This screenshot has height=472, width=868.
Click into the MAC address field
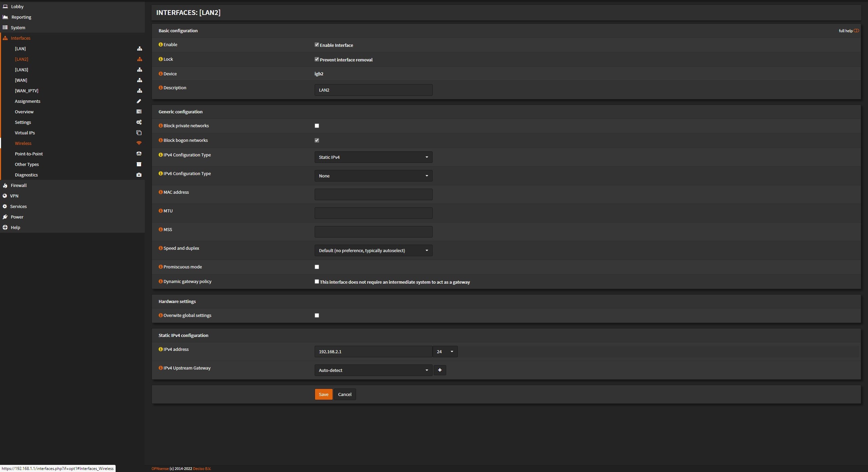373,194
